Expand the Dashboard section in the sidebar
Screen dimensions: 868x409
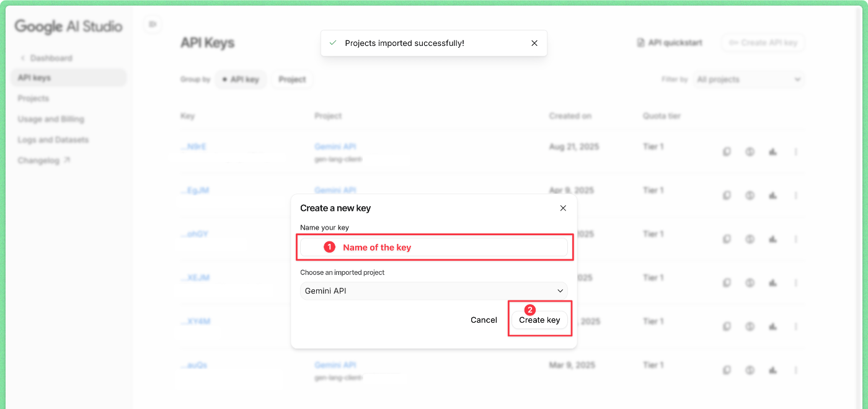(48, 58)
